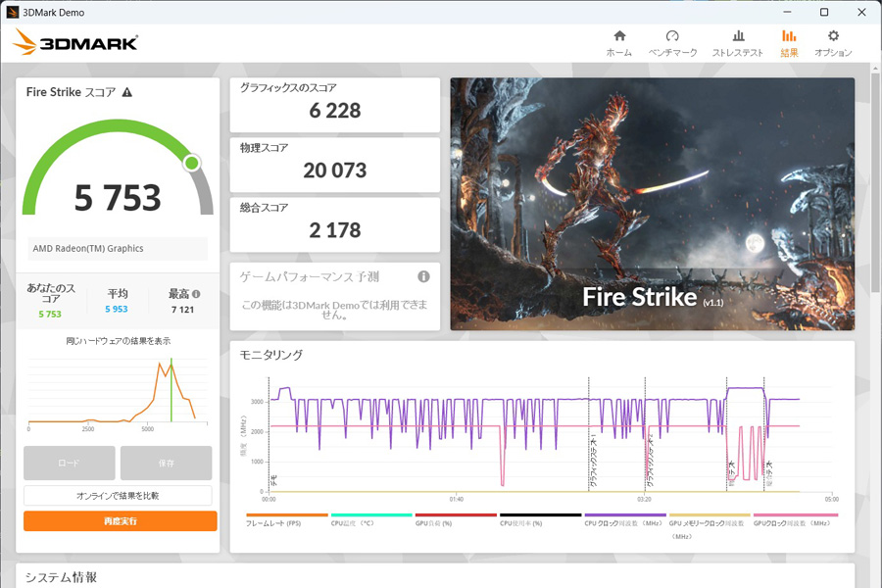Click the vertical scrollbar thumb
Screen dimensions: 882x588
point(876,181)
